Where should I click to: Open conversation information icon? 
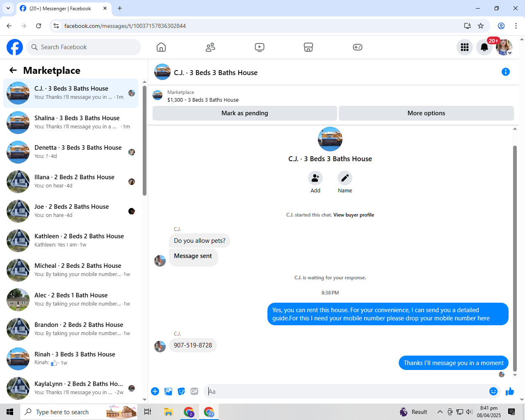tap(506, 72)
